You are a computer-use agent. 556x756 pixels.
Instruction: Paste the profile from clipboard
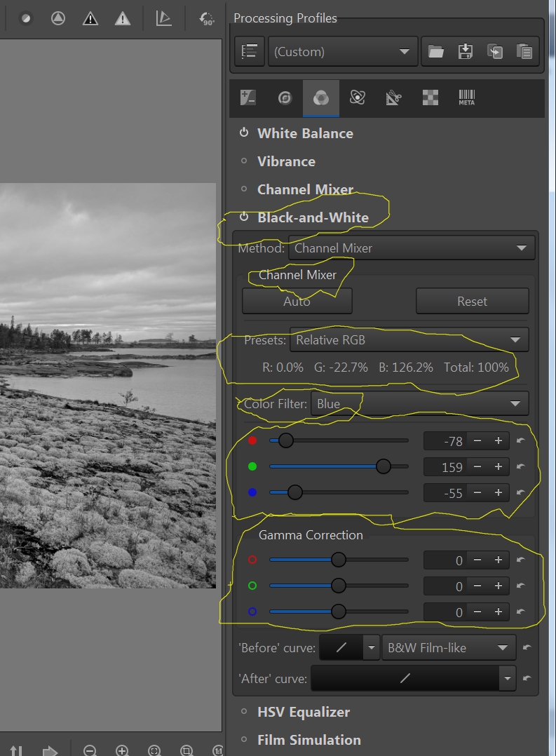click(523, 51)
